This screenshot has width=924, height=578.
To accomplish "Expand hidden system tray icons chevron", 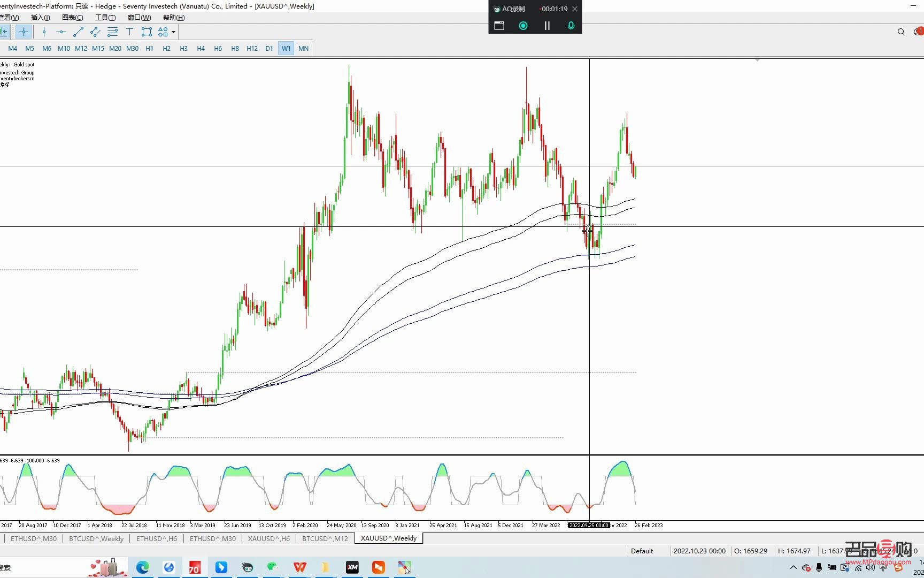I will coord(793,568).
